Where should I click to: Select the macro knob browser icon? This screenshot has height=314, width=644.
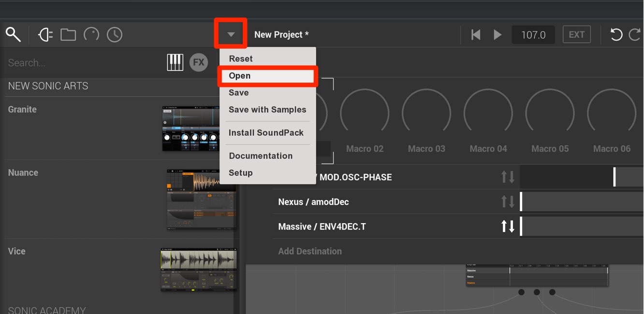[91, 34]
